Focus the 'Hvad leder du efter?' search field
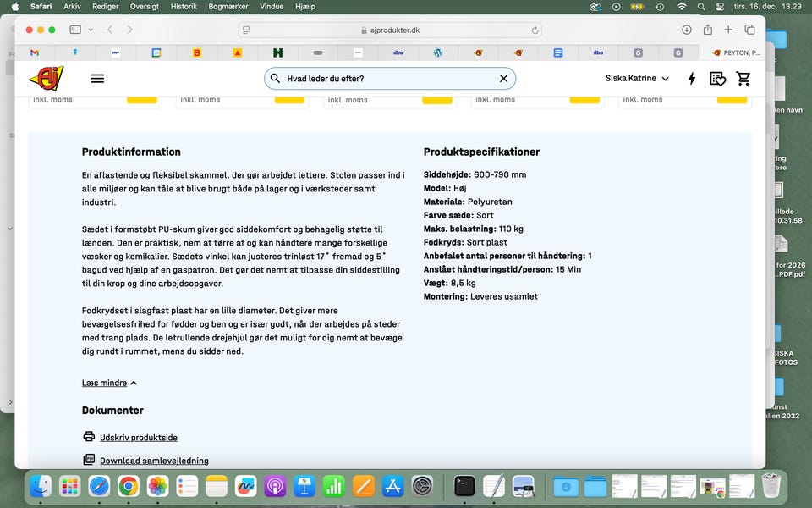The image size is (812, 508). coord(389,78)
